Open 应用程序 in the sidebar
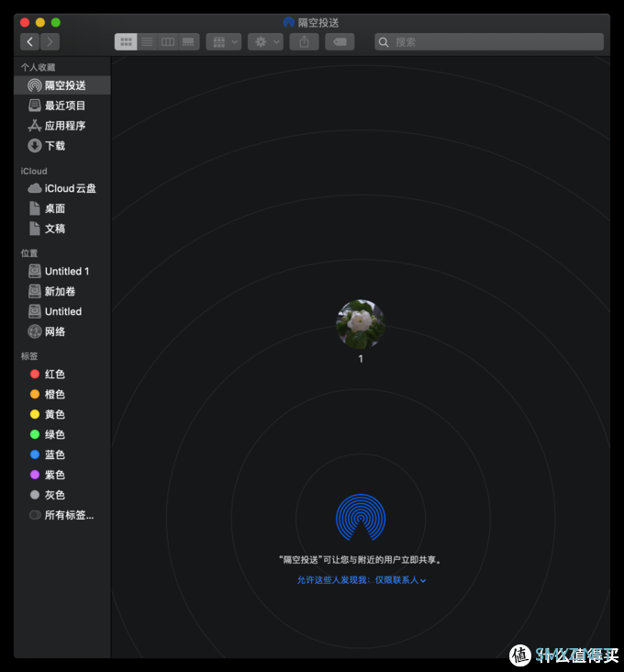The image size is (624, 672). click(x=62, y=126)
